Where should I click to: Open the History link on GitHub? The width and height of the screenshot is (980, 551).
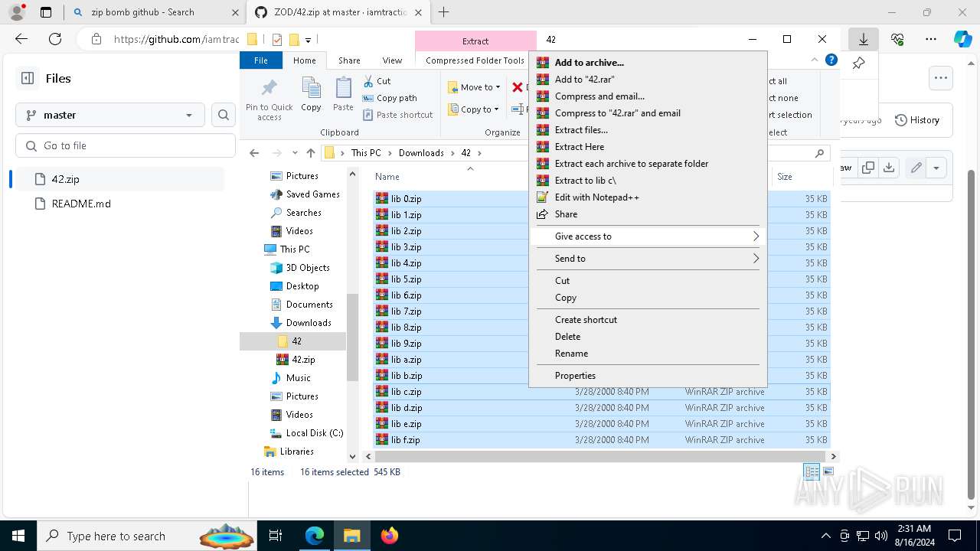(x=917, y=120)
